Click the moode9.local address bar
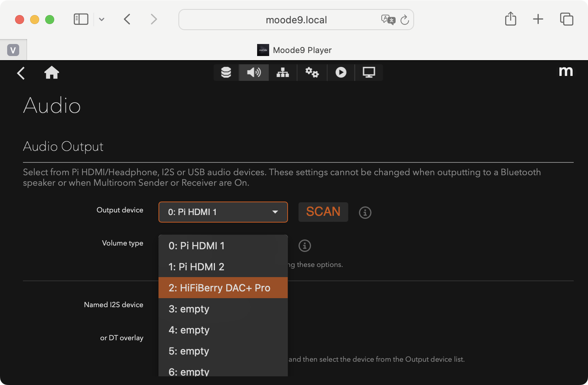The height and width of the screenshot is (385, 588). (296, 20)
